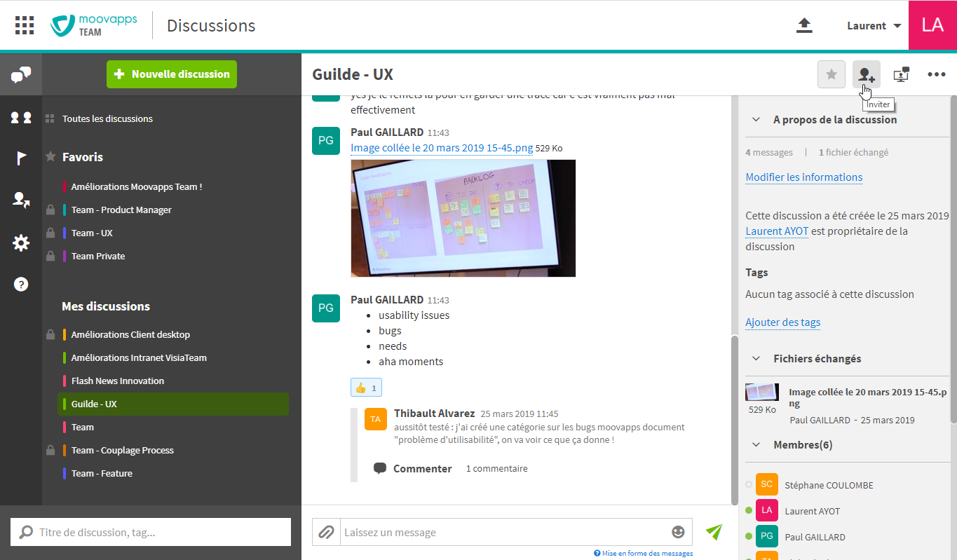Viewport: 957px width, 560px height.
Task: Click Thibault Alvarez TA avatar
Action: pyautogui.click(x=376, y=418)
